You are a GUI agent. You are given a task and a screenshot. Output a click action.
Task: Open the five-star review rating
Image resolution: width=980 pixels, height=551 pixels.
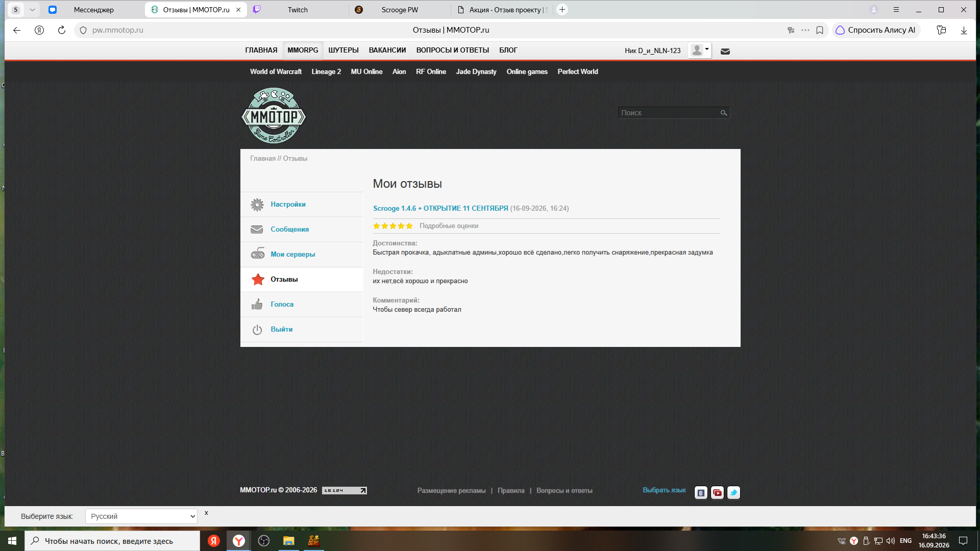(393, 226)
